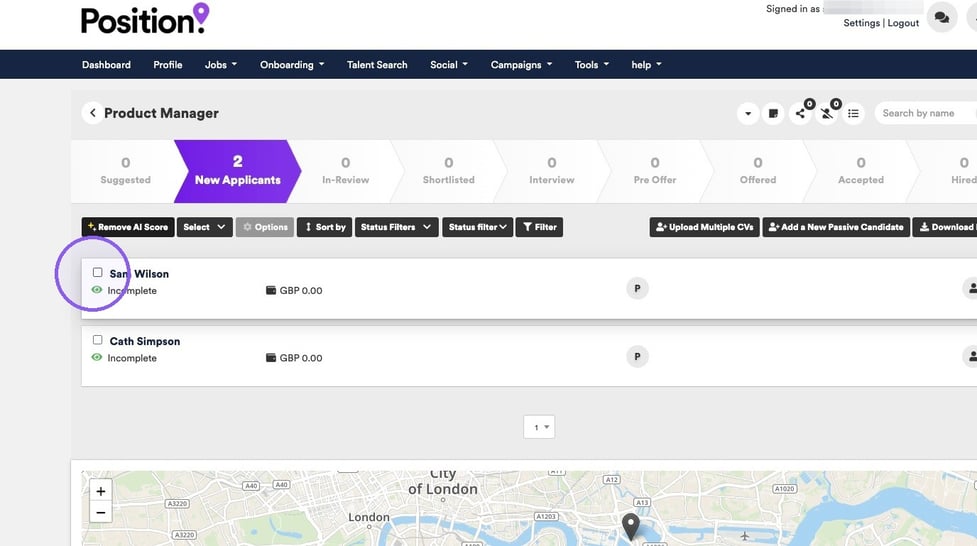Open the Status Filters dropdown
977x546 pixels.
tap(396, 227)
